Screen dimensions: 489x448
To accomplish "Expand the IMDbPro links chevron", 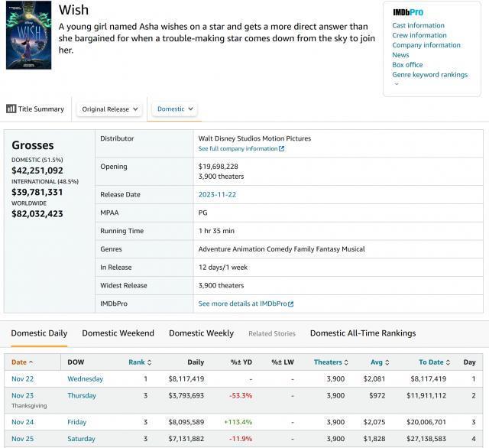I will click(397, 84).
